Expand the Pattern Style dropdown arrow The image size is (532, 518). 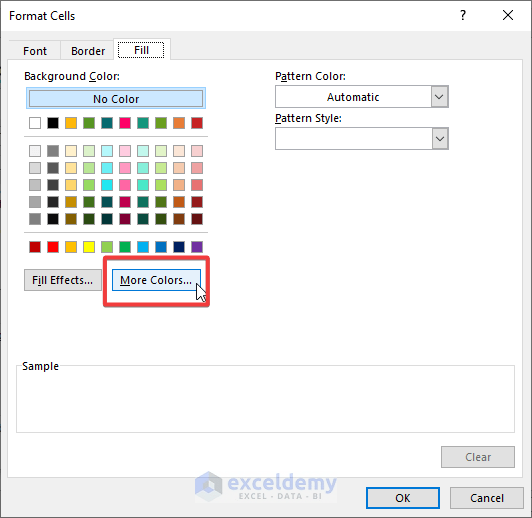[440, 138]
